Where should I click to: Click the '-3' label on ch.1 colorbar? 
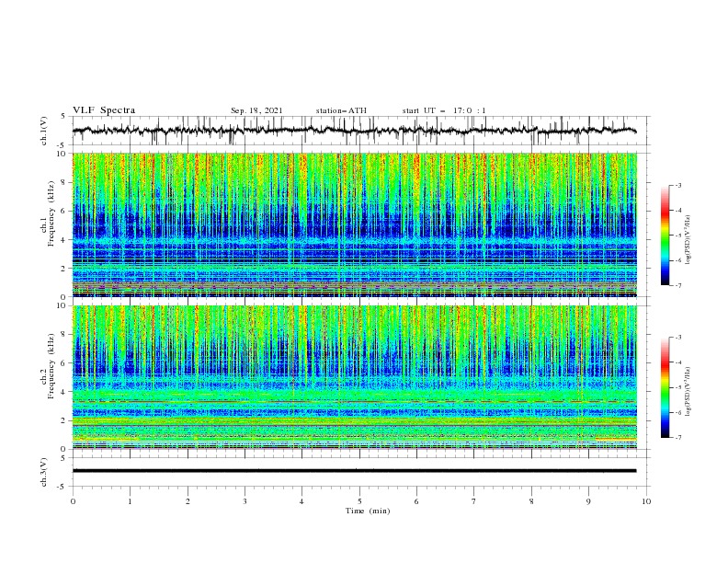pos(677,185)
